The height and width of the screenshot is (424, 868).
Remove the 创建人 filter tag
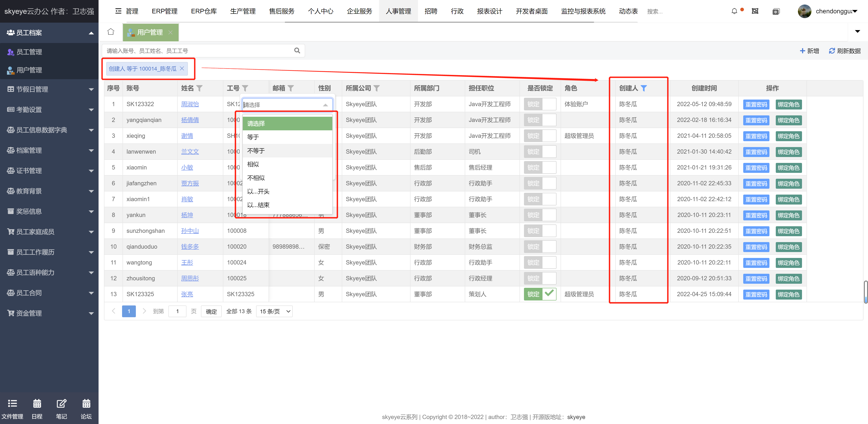182,69
